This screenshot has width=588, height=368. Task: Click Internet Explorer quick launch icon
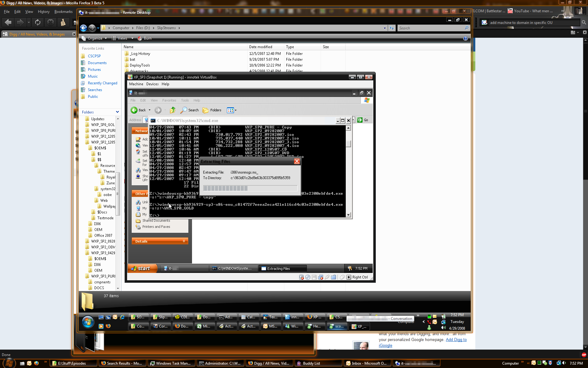[122, 317]
